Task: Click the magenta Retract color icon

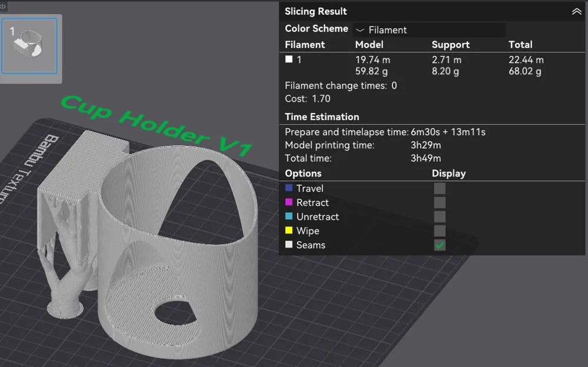Action: coord(289,202)
